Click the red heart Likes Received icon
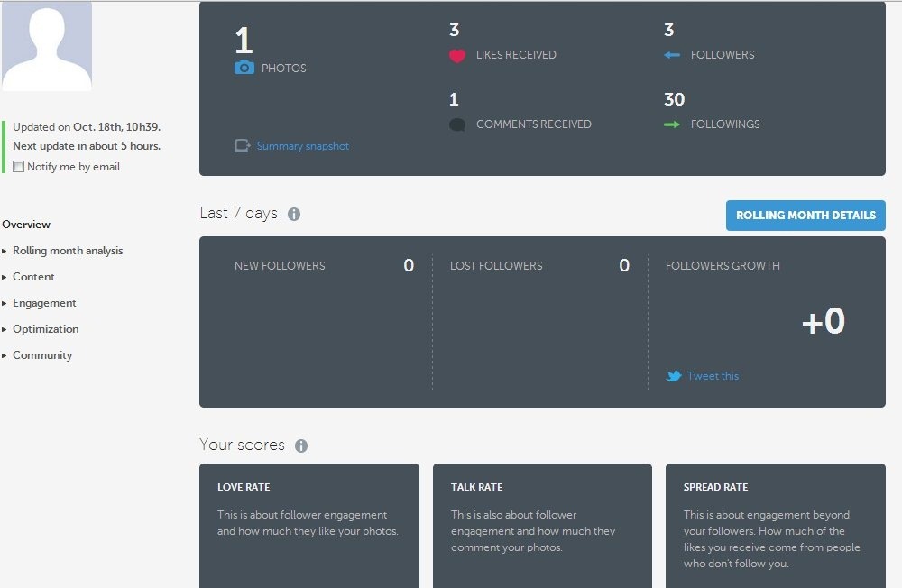 click(x=457, y=55)
